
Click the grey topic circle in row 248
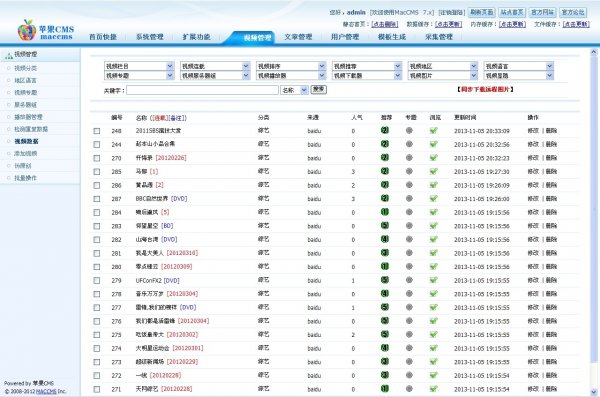[409, 131]
